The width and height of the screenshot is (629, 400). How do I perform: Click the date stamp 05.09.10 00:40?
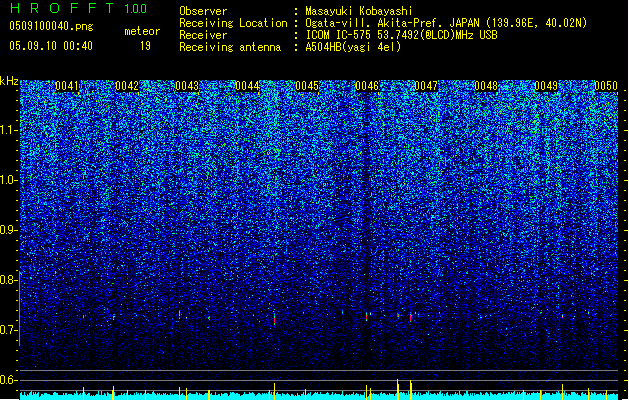pyautogui.click(x=51, y=46)
